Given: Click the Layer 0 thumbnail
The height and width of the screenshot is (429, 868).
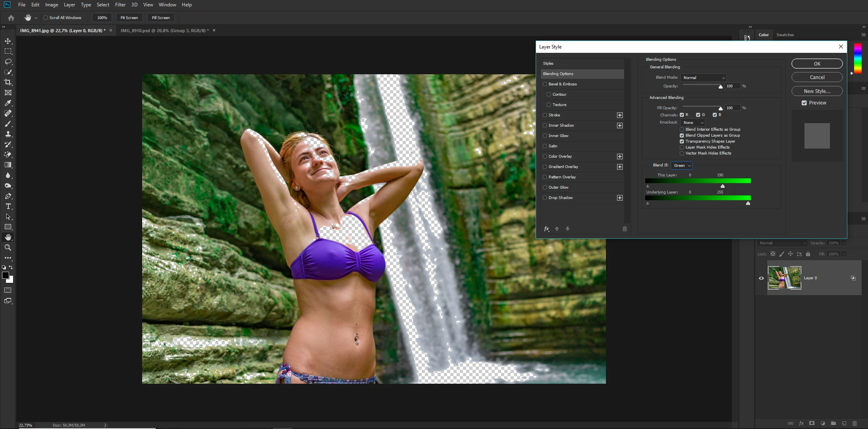Looking at the screenshot, I should [784, 278].
